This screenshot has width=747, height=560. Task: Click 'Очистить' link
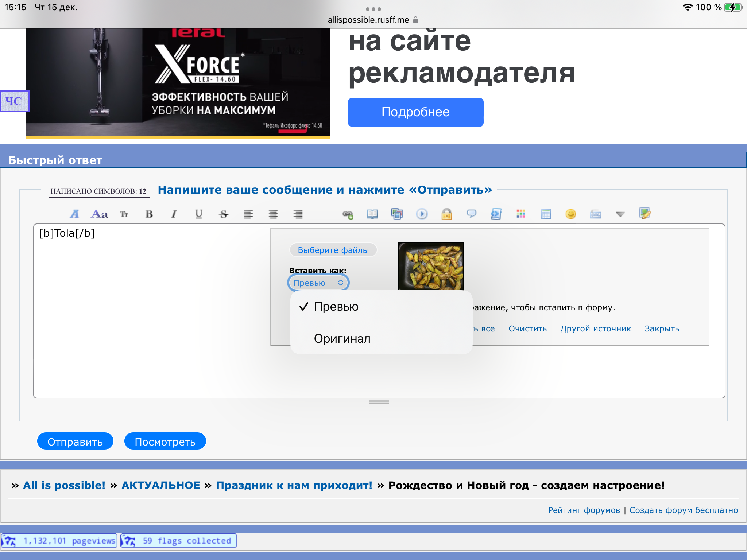point(527,328)
